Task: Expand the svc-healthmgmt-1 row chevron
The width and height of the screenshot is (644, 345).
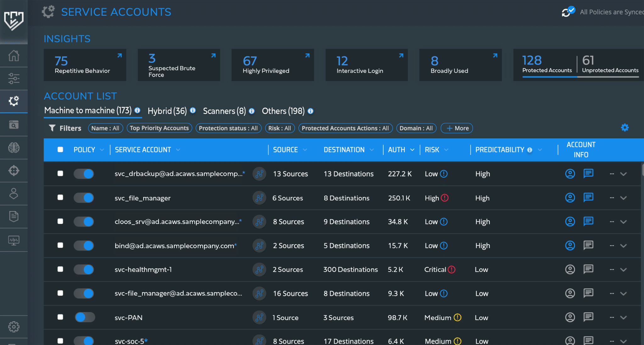Action: click(623, 270)
